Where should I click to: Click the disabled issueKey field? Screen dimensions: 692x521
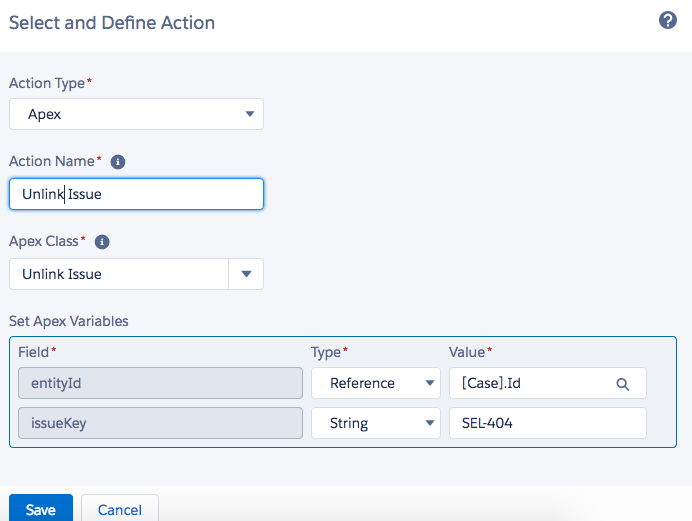click(x=160, y=423)
